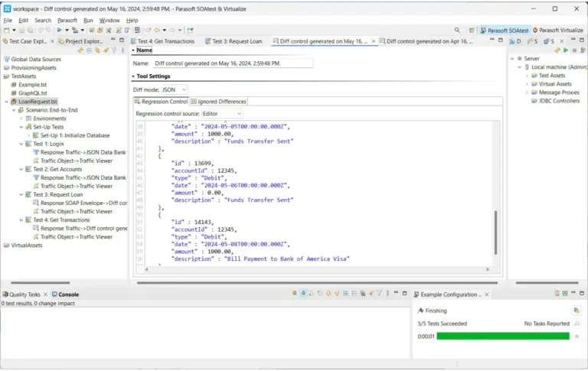Switch to Console tab in bottom panel
The image size is (588, 371).
pyautogui.click(x=66, y=295)
